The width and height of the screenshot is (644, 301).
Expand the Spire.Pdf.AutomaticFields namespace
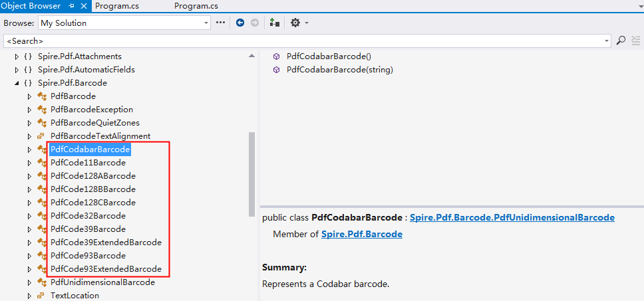tap(17, 70)
